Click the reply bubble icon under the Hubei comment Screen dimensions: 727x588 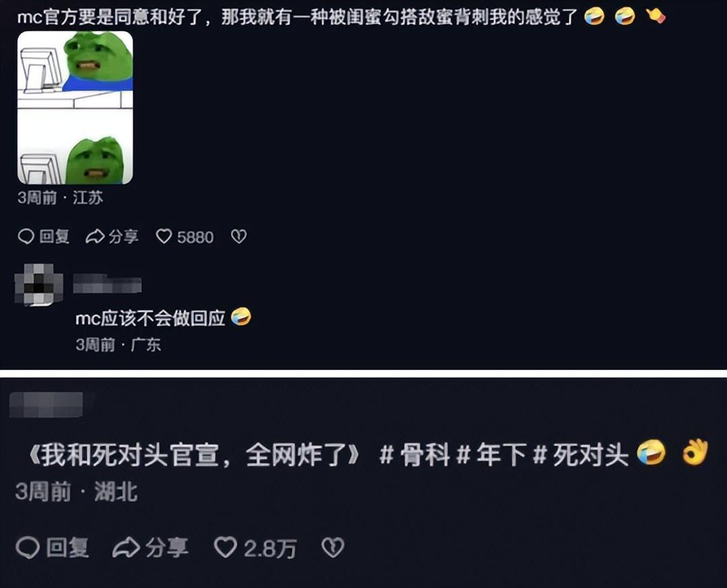(28, 548)
